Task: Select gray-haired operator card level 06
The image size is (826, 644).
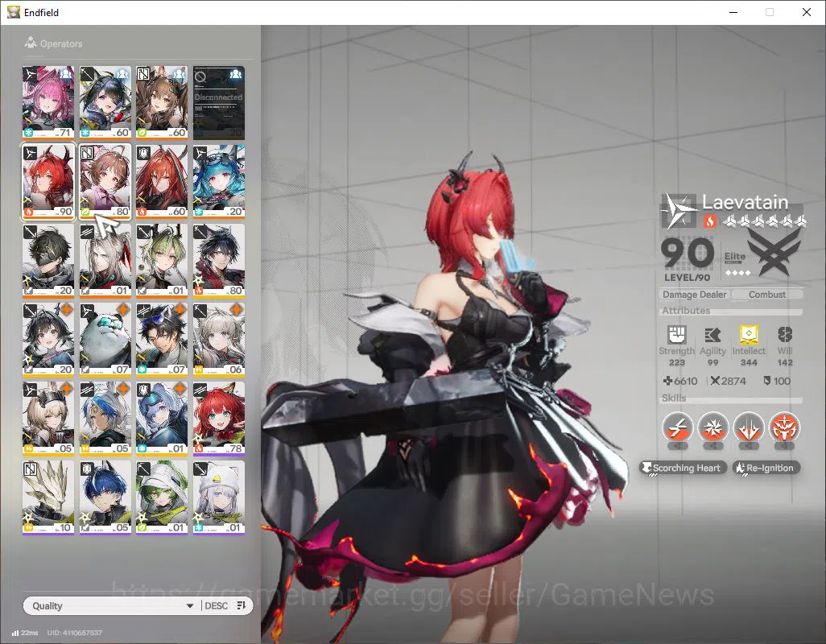Action: coord(219,339)
